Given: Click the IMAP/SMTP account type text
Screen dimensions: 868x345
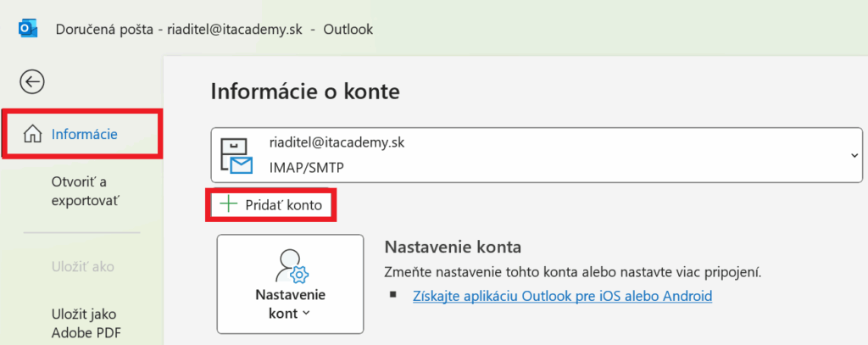Looking at the screenshot, I should (306, 167).
